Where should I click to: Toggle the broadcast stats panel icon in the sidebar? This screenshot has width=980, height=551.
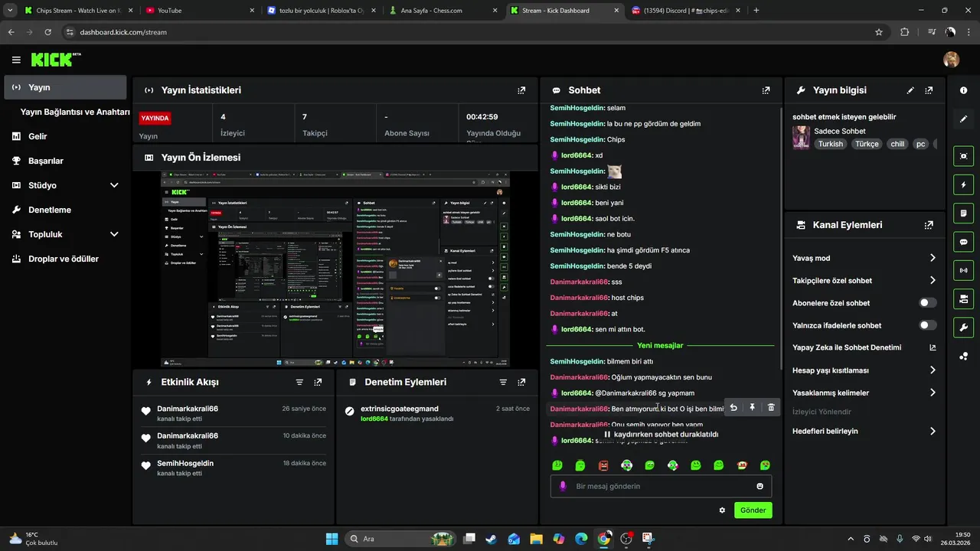point(963,269)
